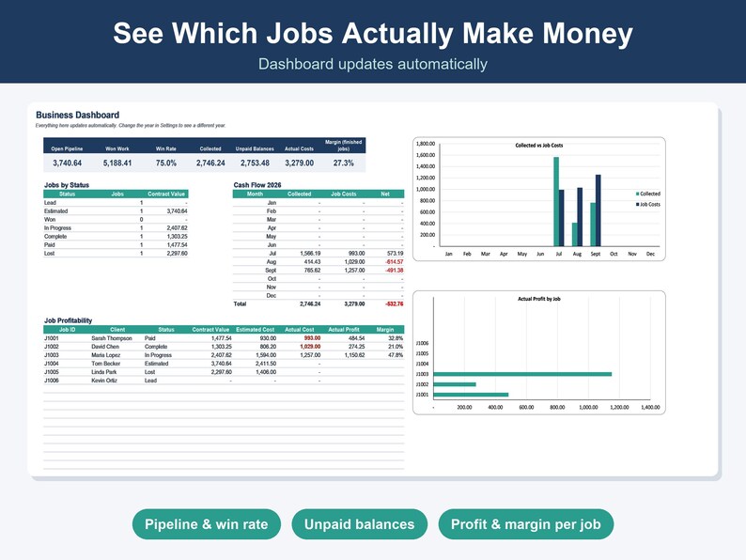This screenshot has height=560, width=746.
Task: Click the Unpaid Balances value 2,753.48
Action: [x=255, y=163]
